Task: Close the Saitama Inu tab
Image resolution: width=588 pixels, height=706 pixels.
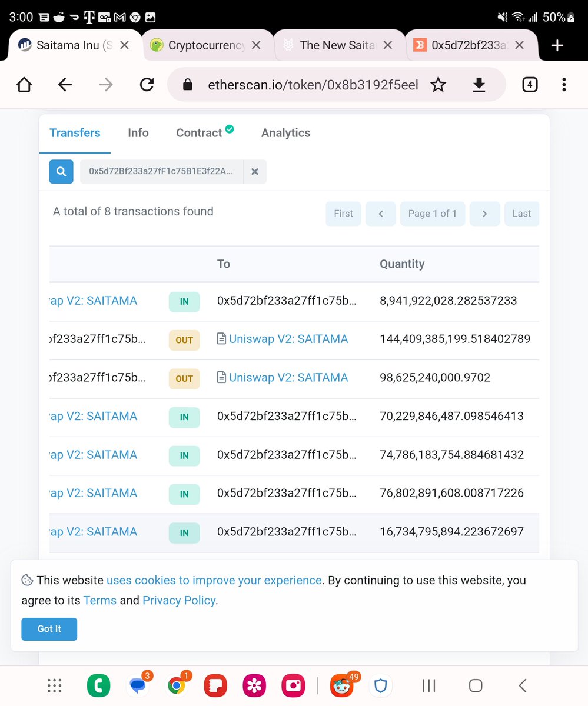Action: [124, 45]
